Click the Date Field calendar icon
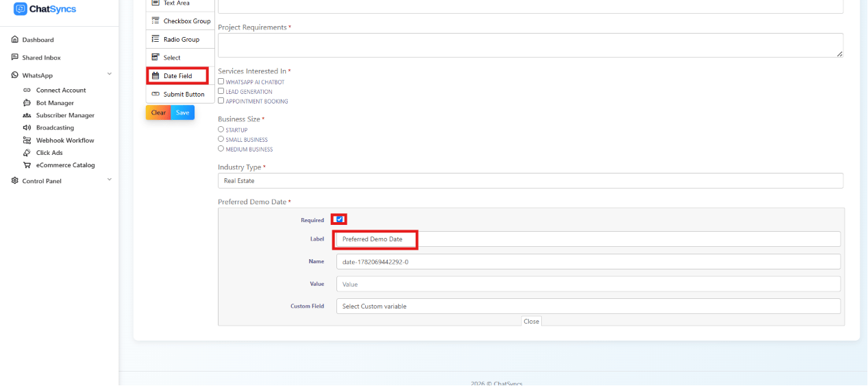This screenshot has width=868, height=386. (156, 76)
